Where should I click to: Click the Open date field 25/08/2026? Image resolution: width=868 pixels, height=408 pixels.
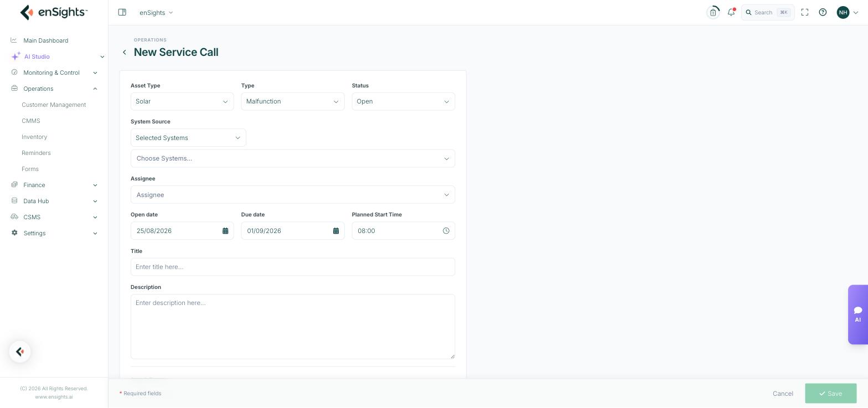click(x=182, y=231)
